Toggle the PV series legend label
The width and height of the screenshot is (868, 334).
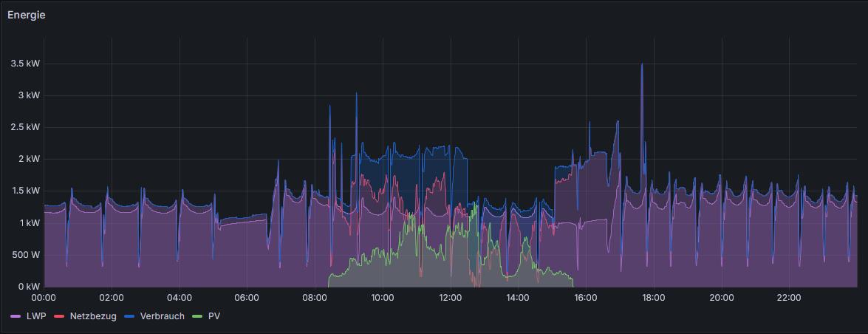click(214, 316)
